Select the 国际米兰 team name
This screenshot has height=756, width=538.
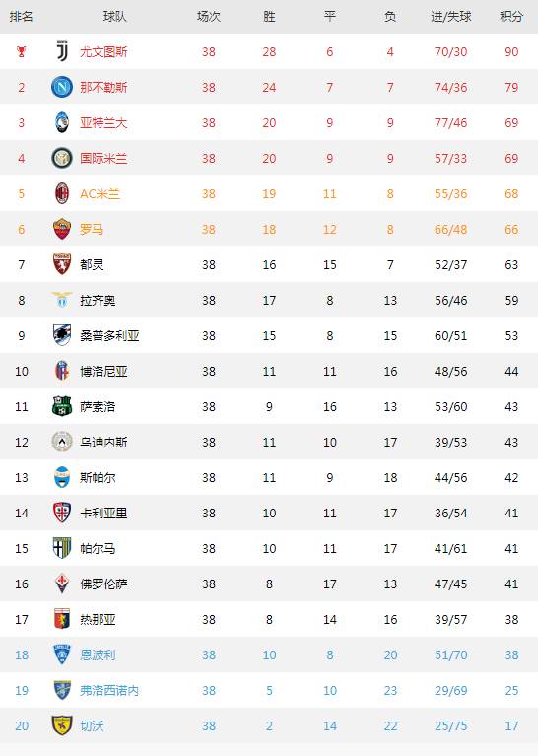103,158
